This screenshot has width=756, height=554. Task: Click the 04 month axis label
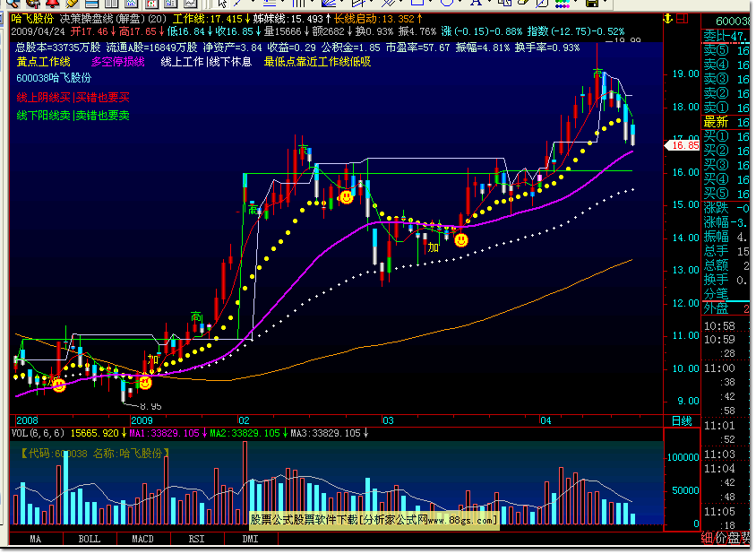[546, 420]
